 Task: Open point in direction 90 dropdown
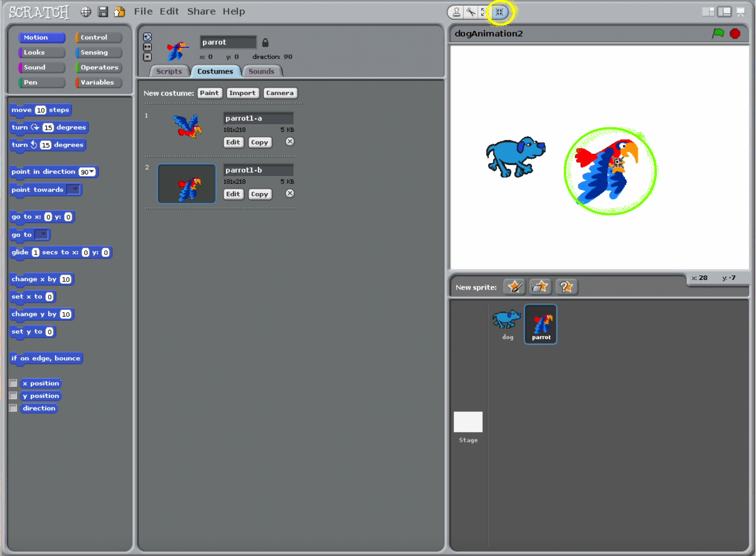coord(92,172)
